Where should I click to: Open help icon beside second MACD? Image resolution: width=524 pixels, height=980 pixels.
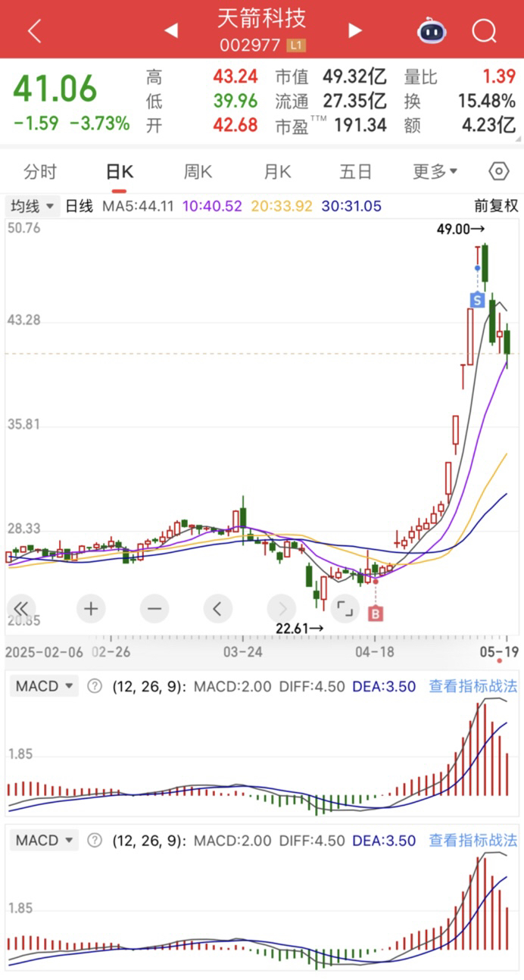95,840
